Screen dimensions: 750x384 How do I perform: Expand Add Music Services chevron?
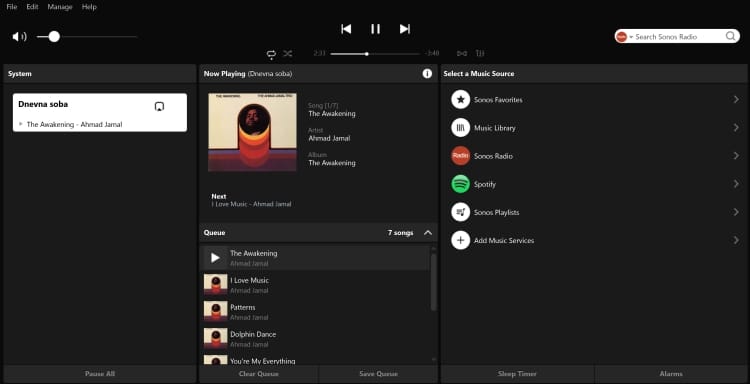click(x=736, y=241)
